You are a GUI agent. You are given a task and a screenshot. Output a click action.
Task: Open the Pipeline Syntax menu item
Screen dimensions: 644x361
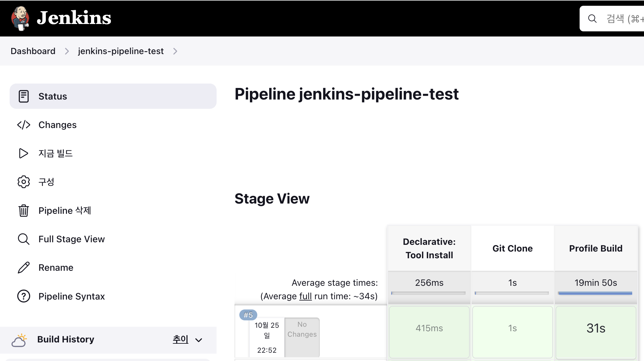[71, 296]
